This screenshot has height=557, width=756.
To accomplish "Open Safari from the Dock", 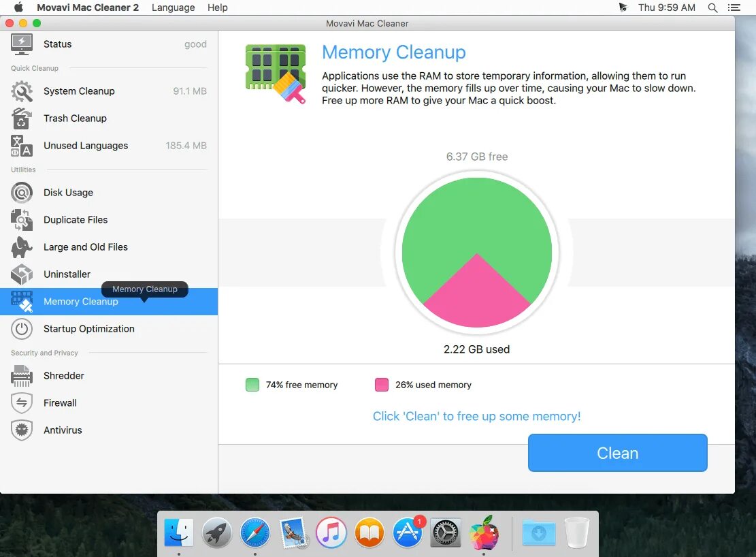I will [x=255, y=533].
